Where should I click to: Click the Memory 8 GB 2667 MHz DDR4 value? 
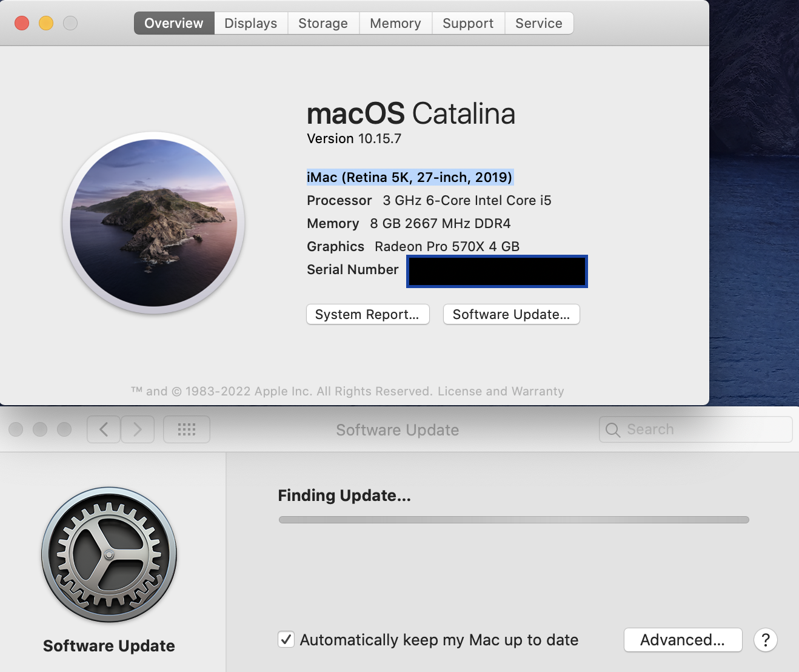pyautogui.click(x=440, y=223)
